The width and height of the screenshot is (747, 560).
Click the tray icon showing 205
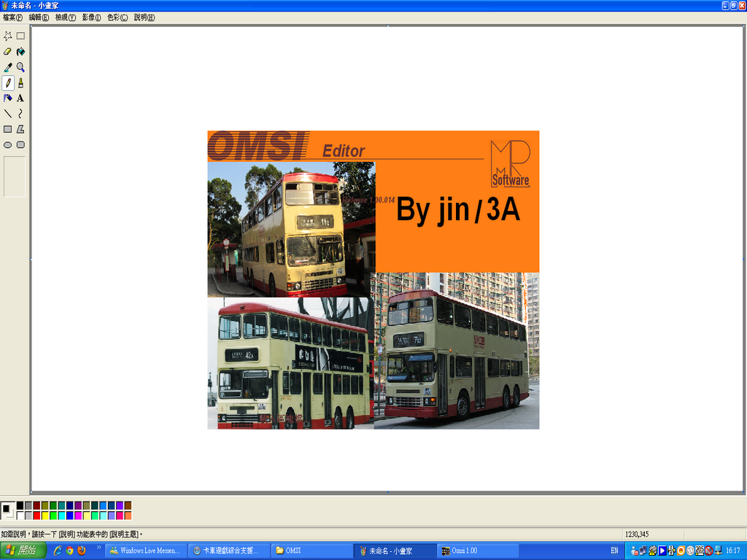pyautogui.click(x=700, y=551)
